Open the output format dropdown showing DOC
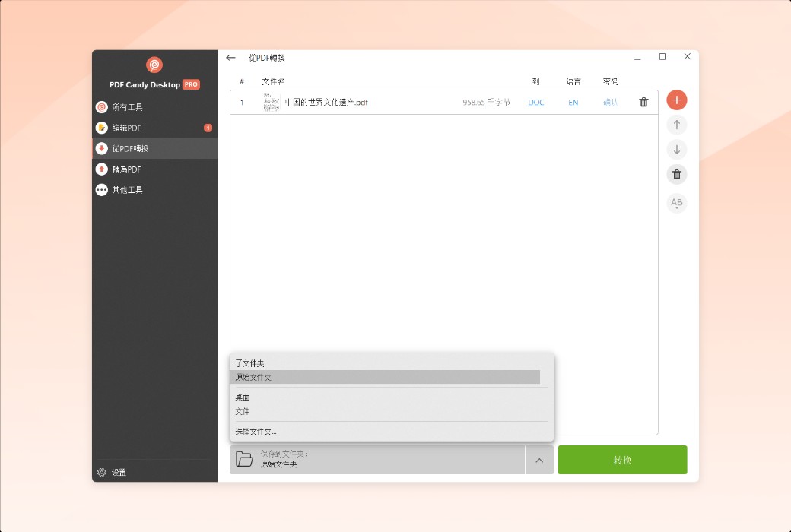 [x=535, y=102]
